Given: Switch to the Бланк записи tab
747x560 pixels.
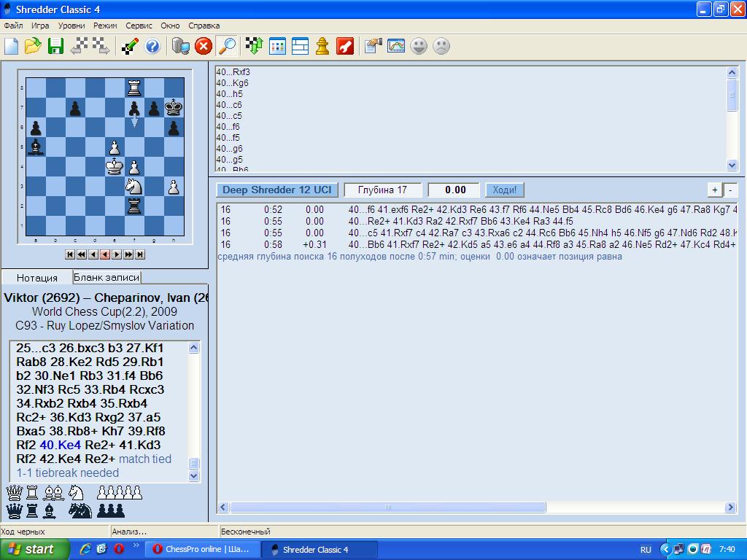Looking at the screenshot, I should [x=107, y=277].
